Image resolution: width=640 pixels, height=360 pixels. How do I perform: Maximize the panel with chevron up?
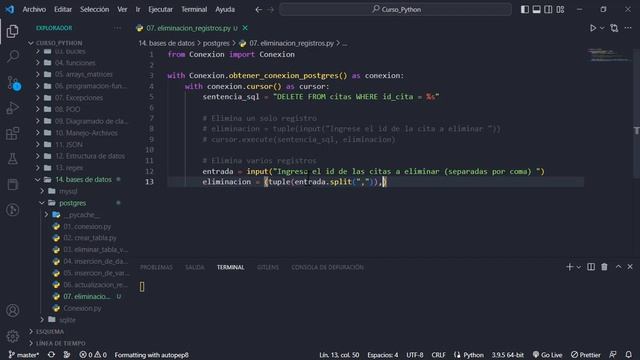(618, 267)
